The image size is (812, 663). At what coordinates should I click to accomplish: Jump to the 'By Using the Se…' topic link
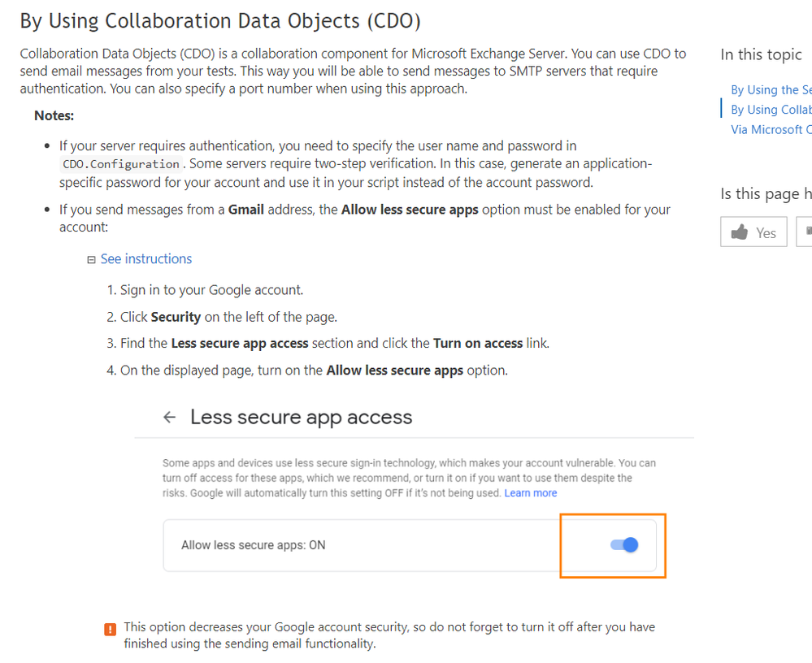771,90
